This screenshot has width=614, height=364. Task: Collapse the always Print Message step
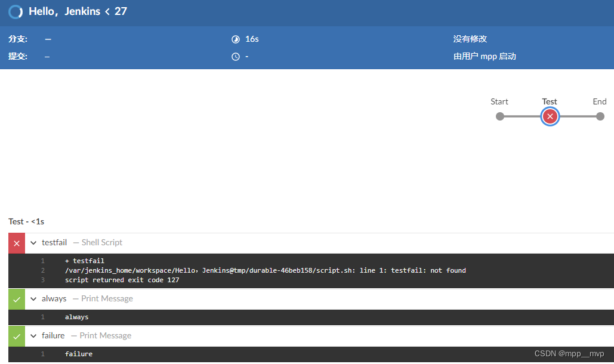coord(33,299)
